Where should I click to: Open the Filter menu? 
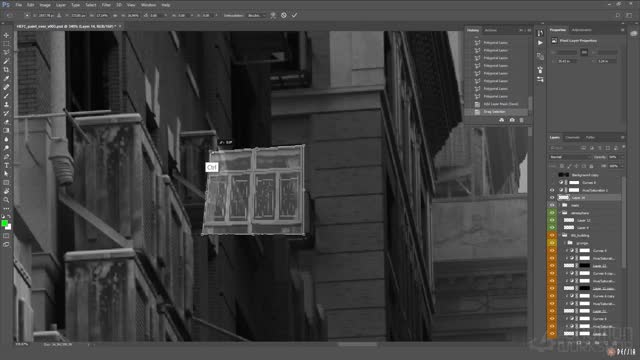click(x=106, y=5)
